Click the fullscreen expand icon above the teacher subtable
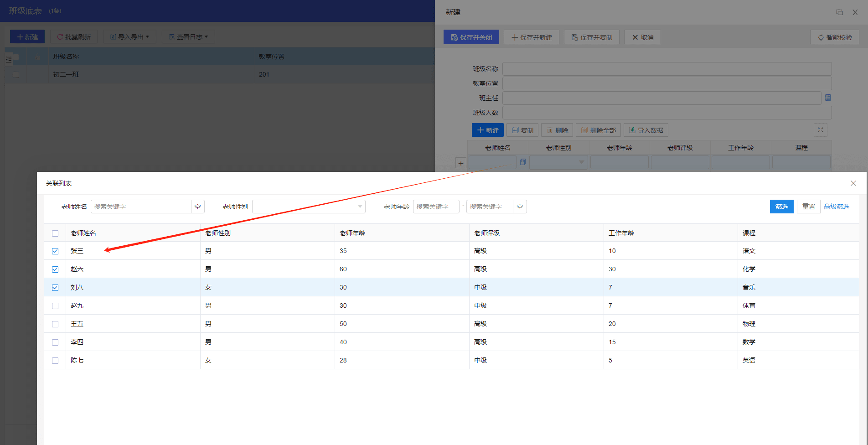 [x=821, y=130]
